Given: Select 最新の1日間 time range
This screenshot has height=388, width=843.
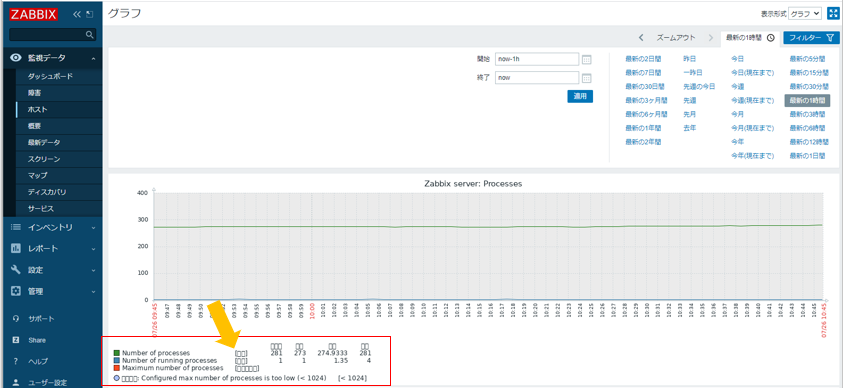Looking at the screenshot, I should (808, 156).
